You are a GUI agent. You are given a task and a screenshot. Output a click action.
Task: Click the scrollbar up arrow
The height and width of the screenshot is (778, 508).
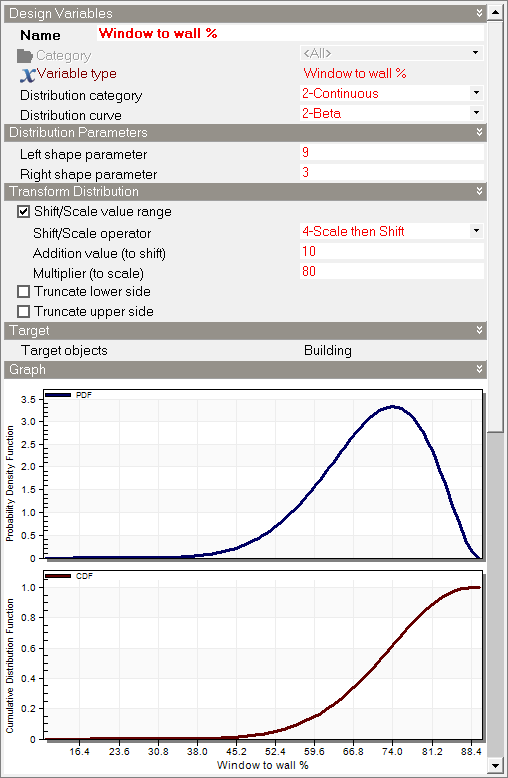click(496, 12)
